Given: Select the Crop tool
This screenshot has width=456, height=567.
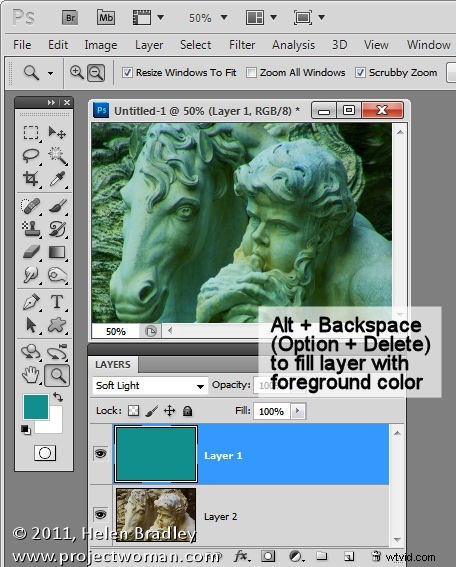Looking at the screenshot, I should (x=31, y=179).
